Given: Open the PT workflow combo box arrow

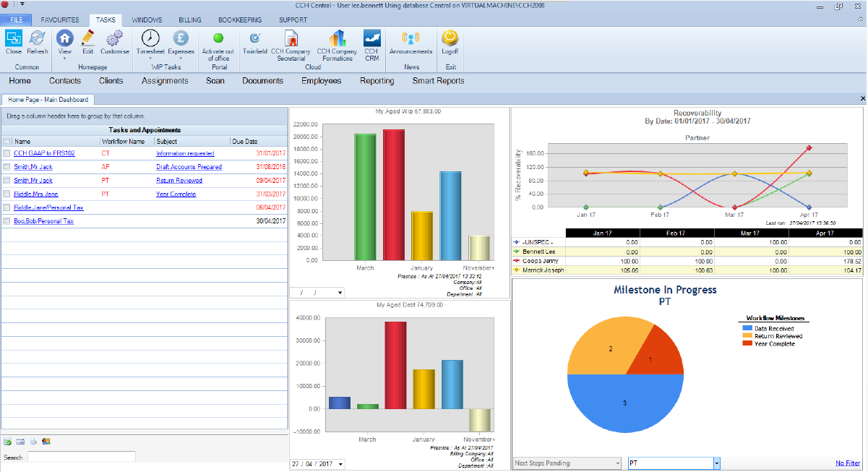Looking at the screenshot, I should click(x=716, y=463).
